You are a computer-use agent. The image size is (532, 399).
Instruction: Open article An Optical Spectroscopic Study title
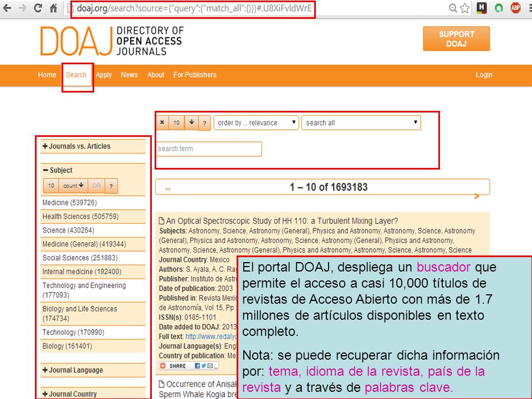click(x=282, y=221)
